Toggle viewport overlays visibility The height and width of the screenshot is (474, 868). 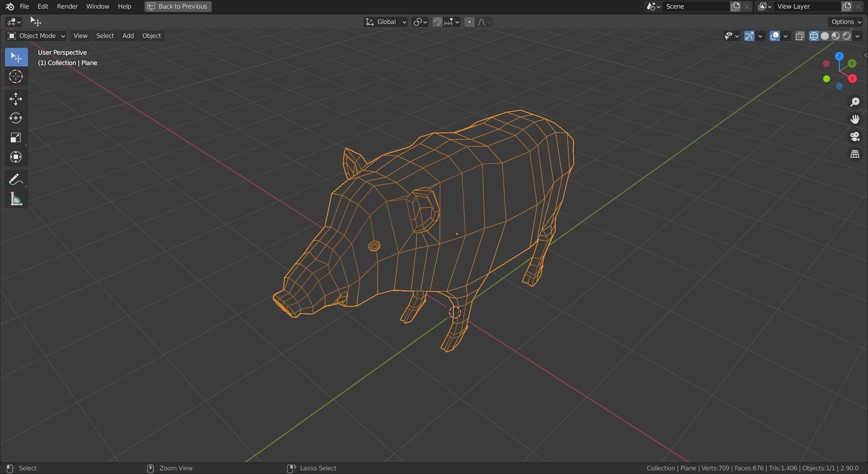pyautogui.click(x=774, y=36)
